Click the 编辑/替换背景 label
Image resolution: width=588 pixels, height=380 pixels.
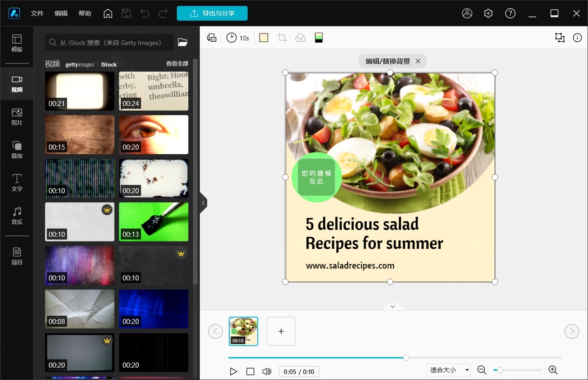(x=388, y=61)
